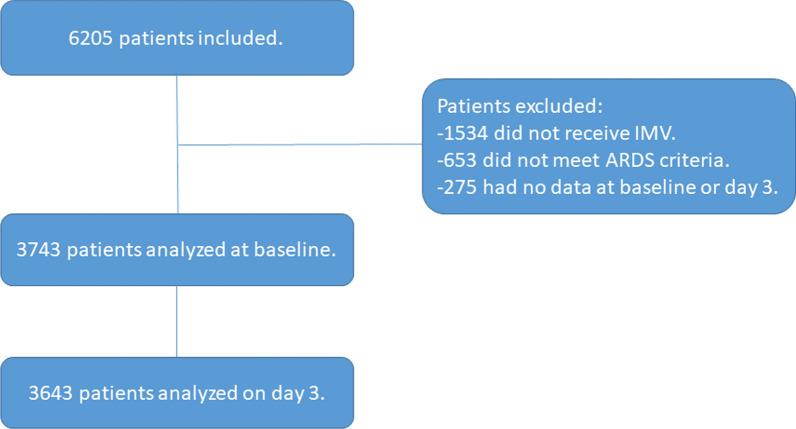This screenshot has height=429, width=796.
Task: Click the '3743 patients analyzed at baseline' box
Action: click(x=177, y=249)
